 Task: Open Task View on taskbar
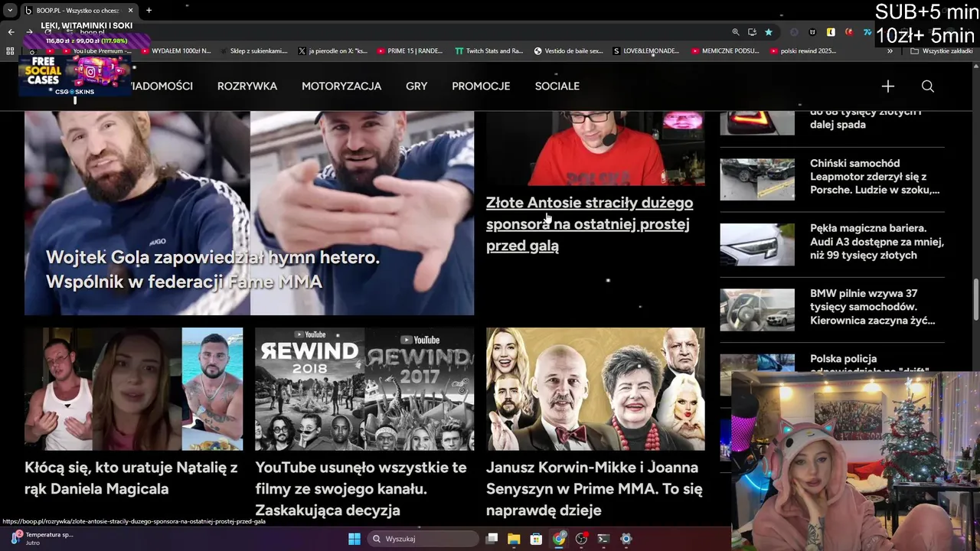[492, 539]
